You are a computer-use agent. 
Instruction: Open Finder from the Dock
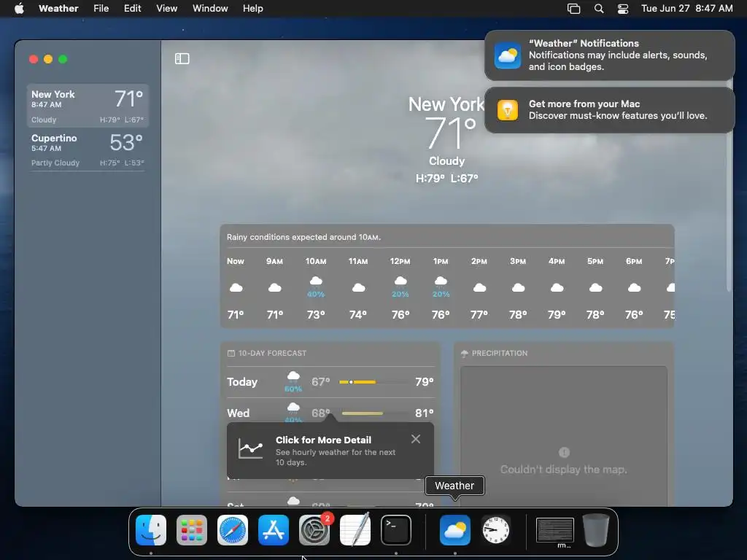[150, 530]
